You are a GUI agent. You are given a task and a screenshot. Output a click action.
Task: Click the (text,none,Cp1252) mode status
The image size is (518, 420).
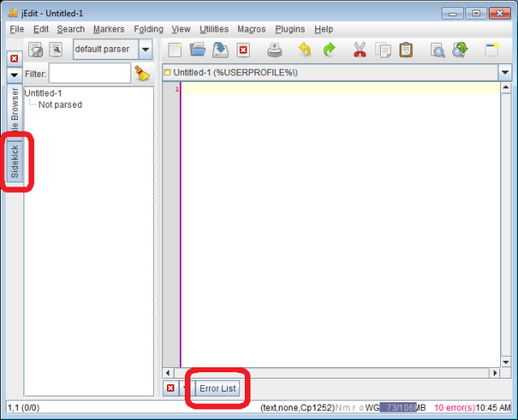[x=298, y=408]
